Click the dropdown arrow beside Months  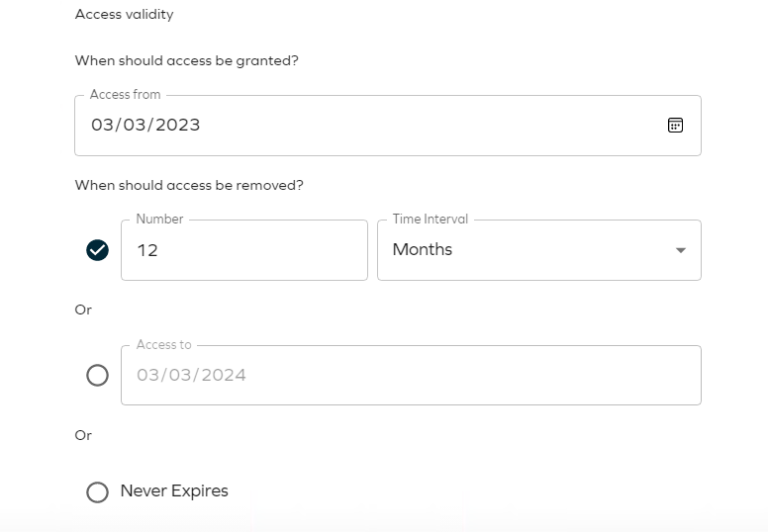coord(680,250)
